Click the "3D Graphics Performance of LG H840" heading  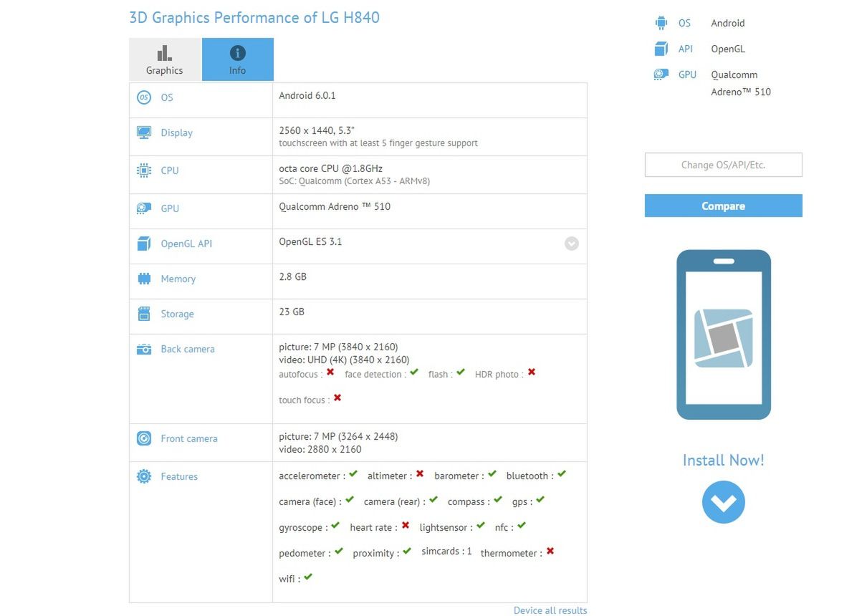254,17
